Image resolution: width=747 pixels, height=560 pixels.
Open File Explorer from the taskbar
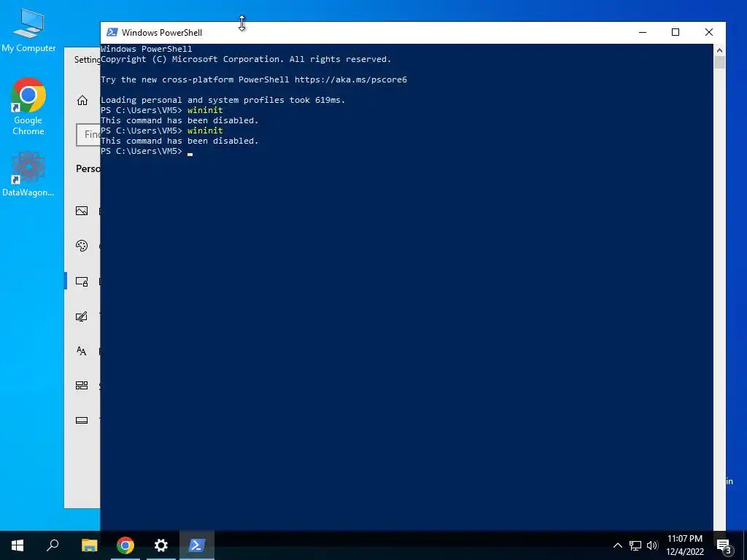[89, 545]
